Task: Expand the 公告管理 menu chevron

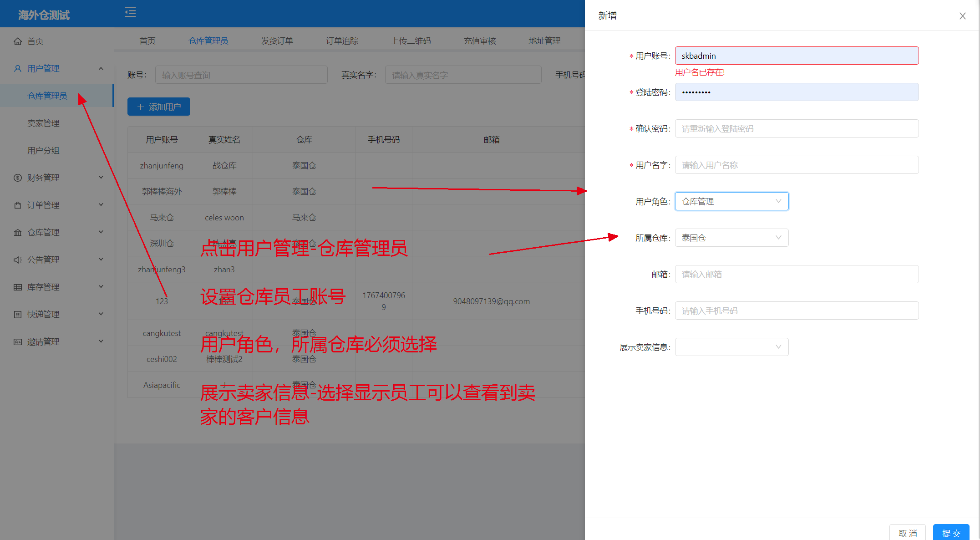Action: tap(101, 260)
